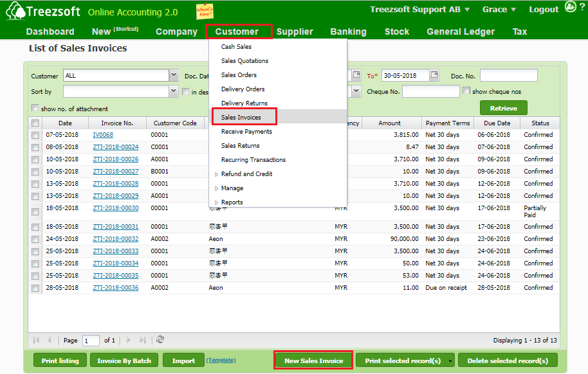Open the Banking menu
588x374 pixels.
point(348,32)
